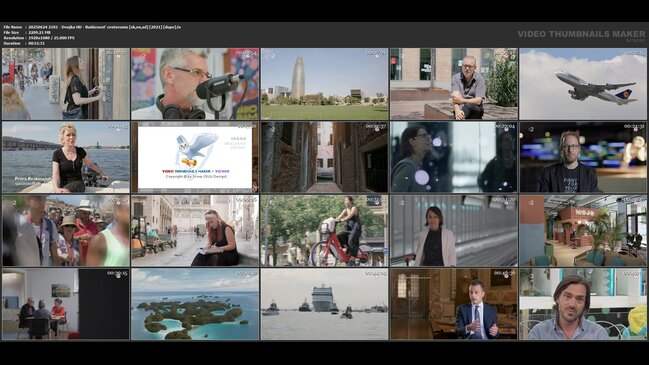This screenshot has width=649, height=365.
Task: Open the cruise ship harbor thumbnail
Action: pyautogui.click(x=324, y=304)
